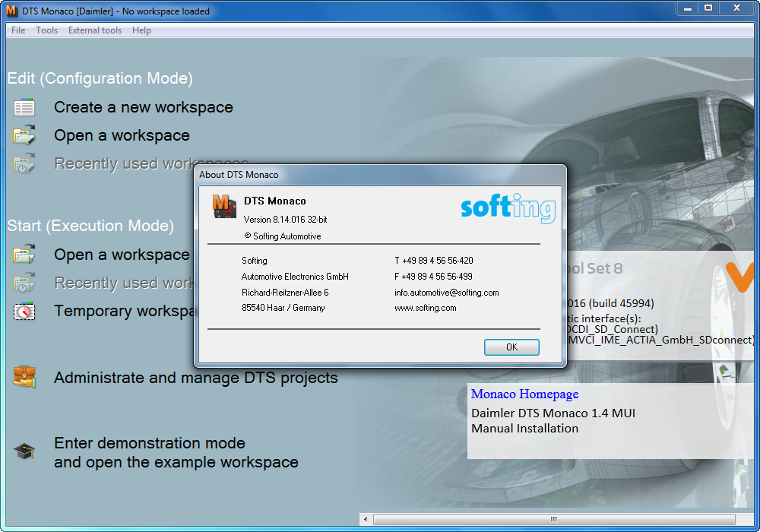Click the Temporary workspace clock icon
Screen dimensions: 760x532
pyautogui.click(x=24, y=310)
